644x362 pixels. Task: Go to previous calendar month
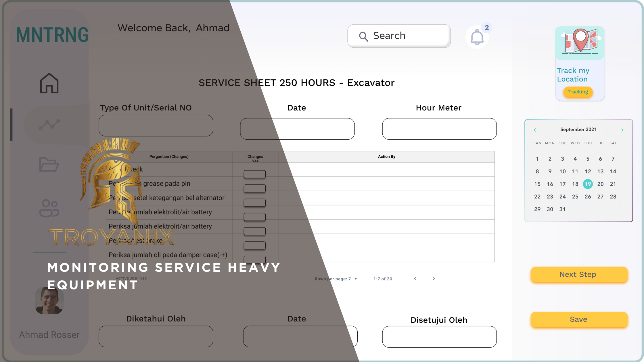click(x=535, y=130)
